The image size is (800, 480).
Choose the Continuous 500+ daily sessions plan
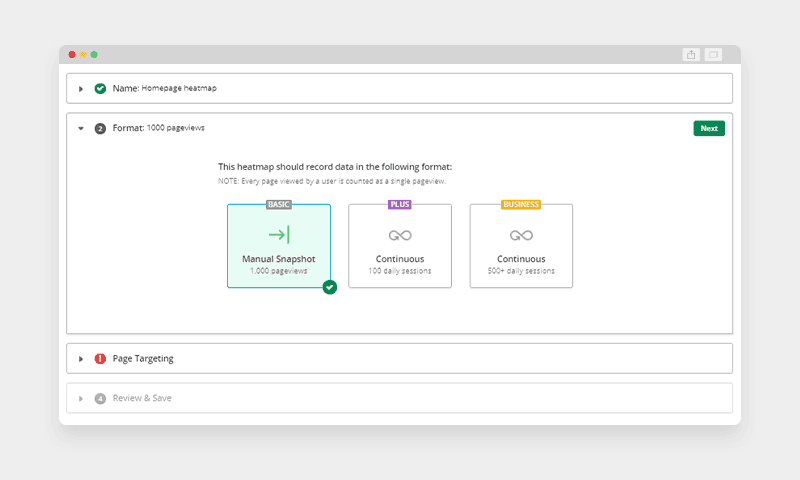point(521,246)
